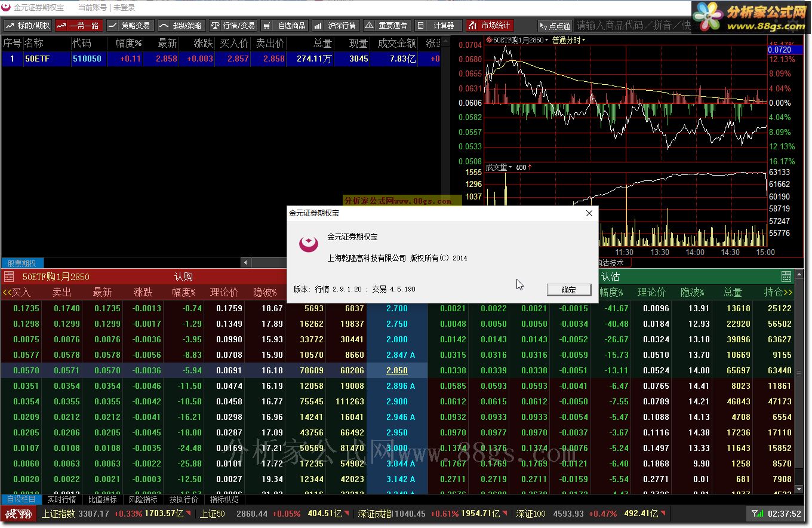This screenshot has height=528, width=812.
Task: Activate the 点点通 pointer tool
Action: pos(555,26)
